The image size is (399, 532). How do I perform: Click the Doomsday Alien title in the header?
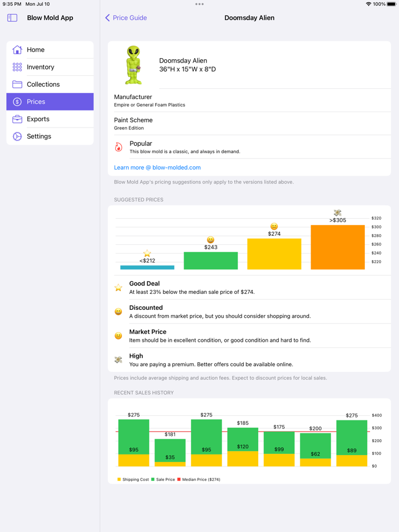249,18
